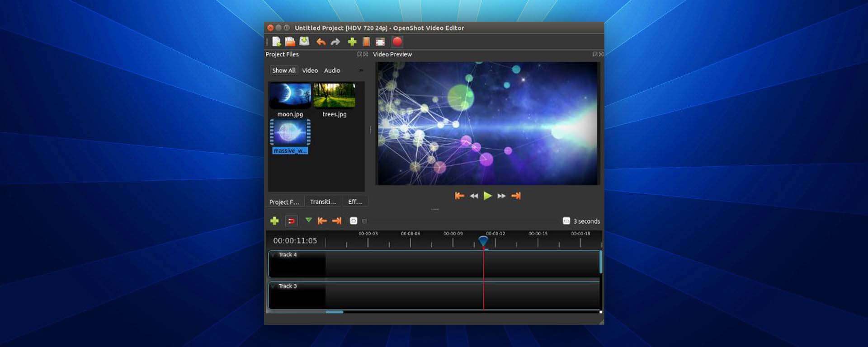Open the Track 3 menu arrow
The width and height of the screenshot is (868, 347).
pyautogui.click(x=274, y=286)
